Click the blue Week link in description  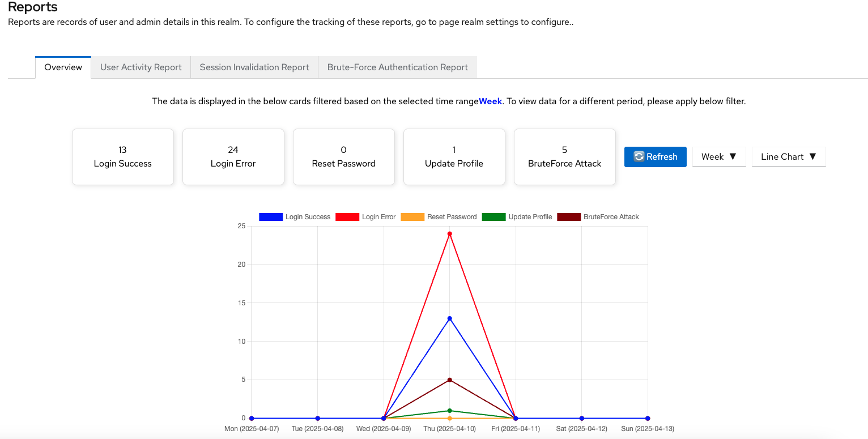tap(490, 102)
